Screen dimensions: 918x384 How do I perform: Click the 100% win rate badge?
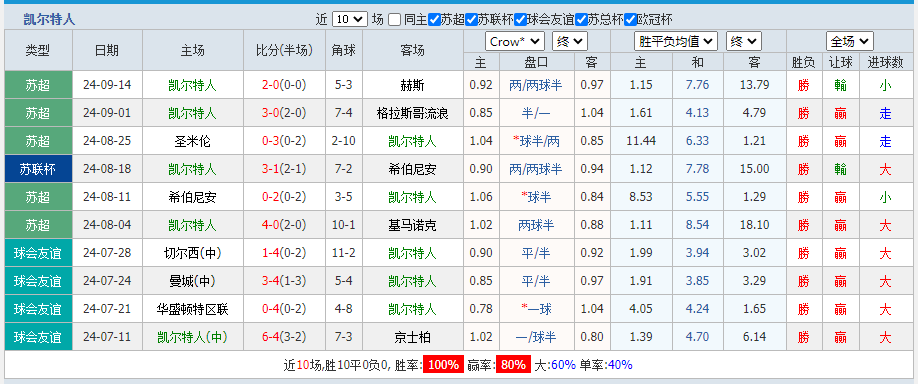tap(443, 365)
